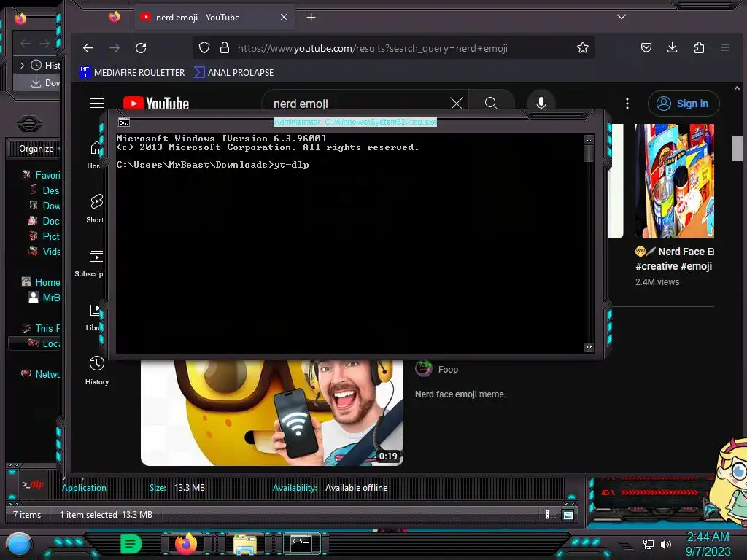Go back using Firefox back arrow

point(88,47)
